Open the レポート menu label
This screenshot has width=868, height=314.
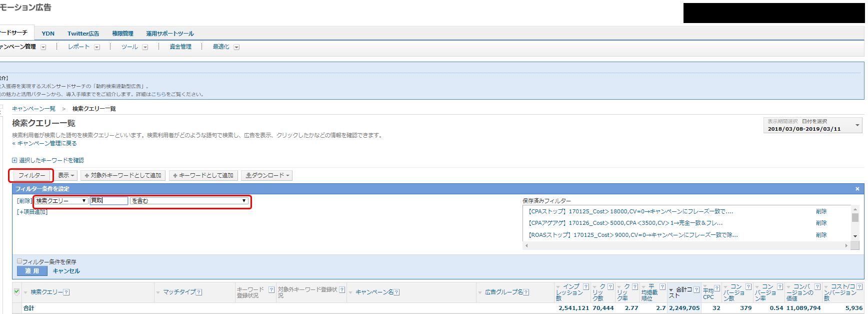[78, 47]
